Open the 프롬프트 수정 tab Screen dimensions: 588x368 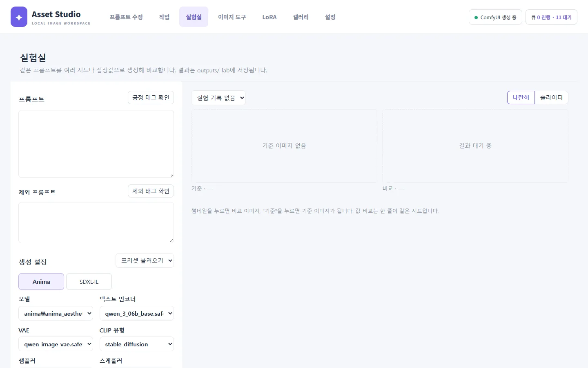(x=126, y=17)
